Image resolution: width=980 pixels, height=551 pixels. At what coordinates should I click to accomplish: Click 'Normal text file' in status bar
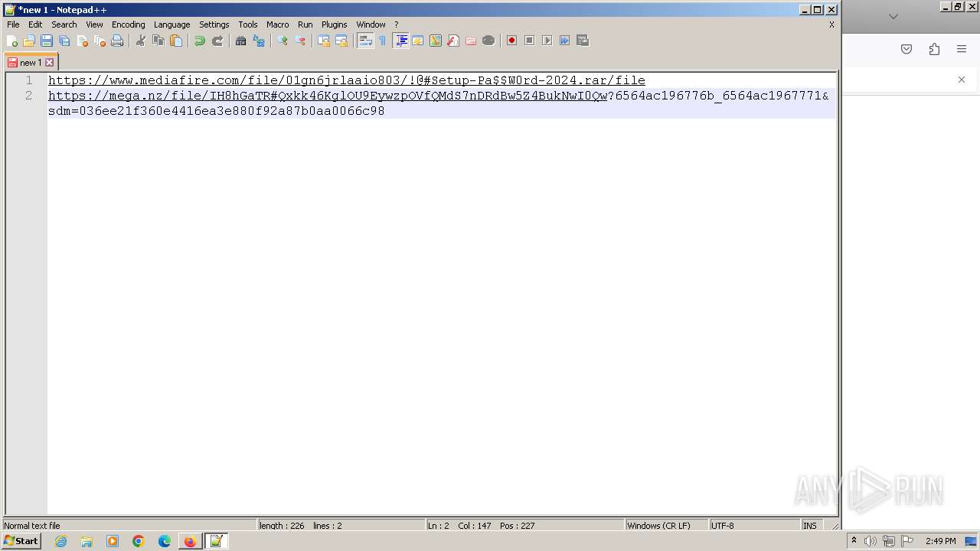[129, 526]
